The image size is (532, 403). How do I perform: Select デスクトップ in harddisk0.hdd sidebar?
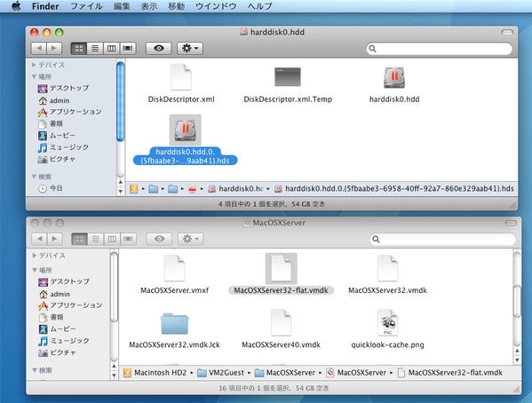63,88
